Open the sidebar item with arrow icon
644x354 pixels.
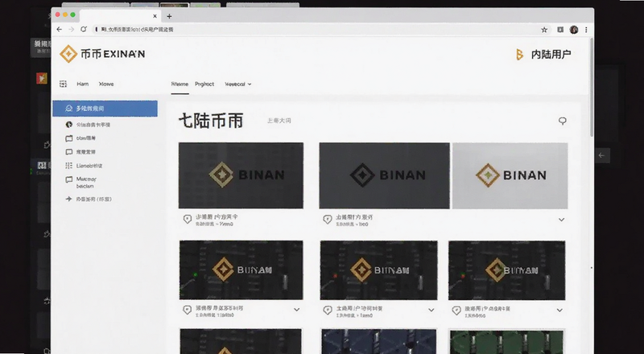pyautogui.click(x=89, y=200)
